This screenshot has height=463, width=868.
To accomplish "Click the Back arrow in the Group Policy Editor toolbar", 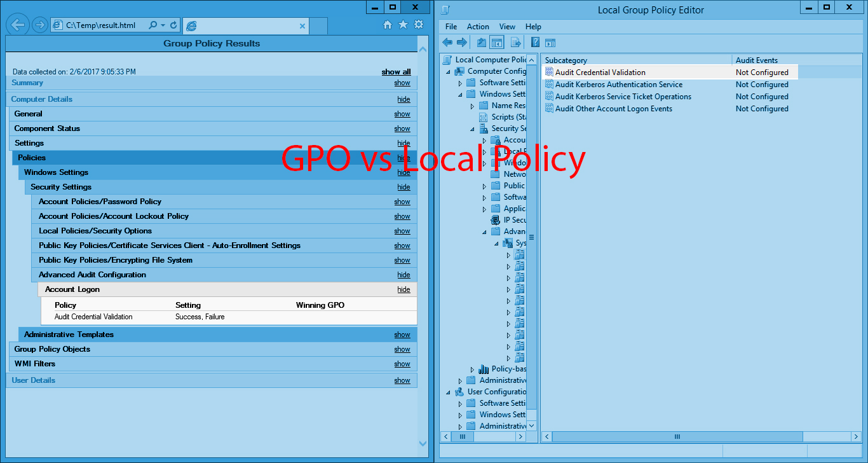I will (447, 42).
